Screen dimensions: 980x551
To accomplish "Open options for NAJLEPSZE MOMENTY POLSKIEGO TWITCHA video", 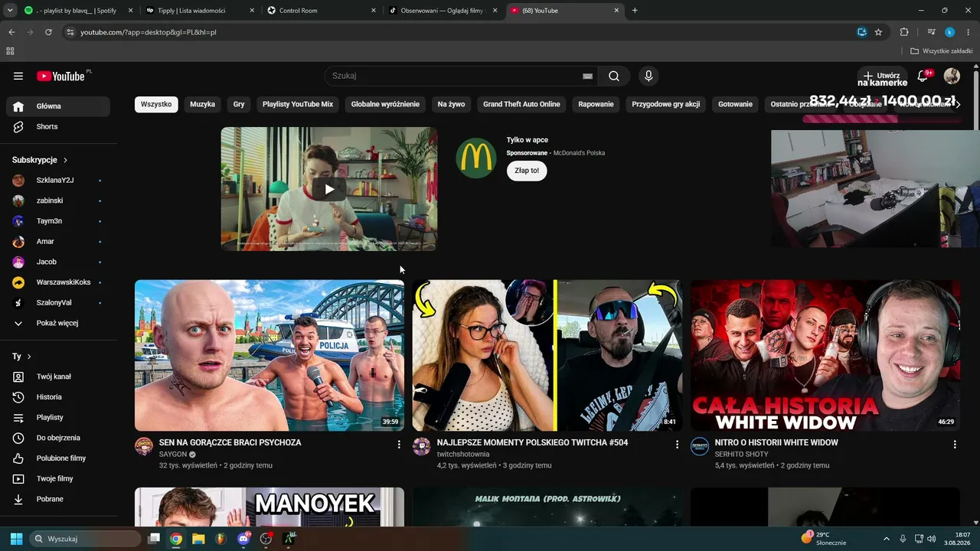I will (677, 444).
